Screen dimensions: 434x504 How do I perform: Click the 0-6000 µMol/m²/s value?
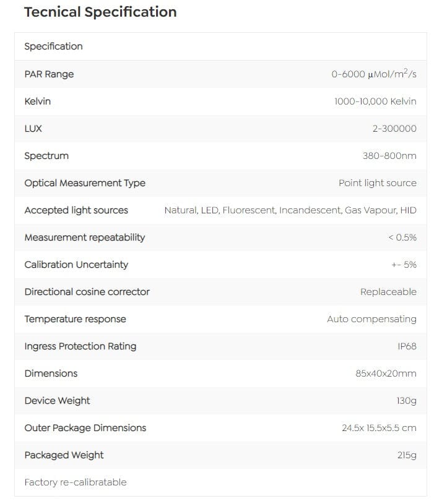coord(374,74)
